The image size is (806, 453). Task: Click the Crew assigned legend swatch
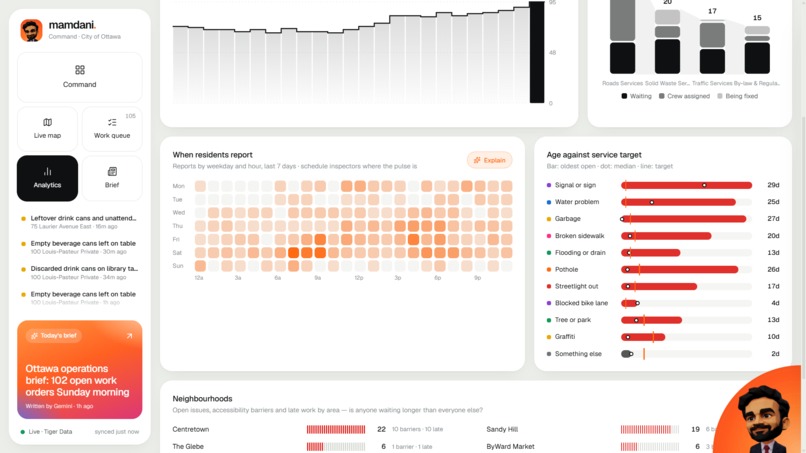pyautogui.click(x=662, y=96)
